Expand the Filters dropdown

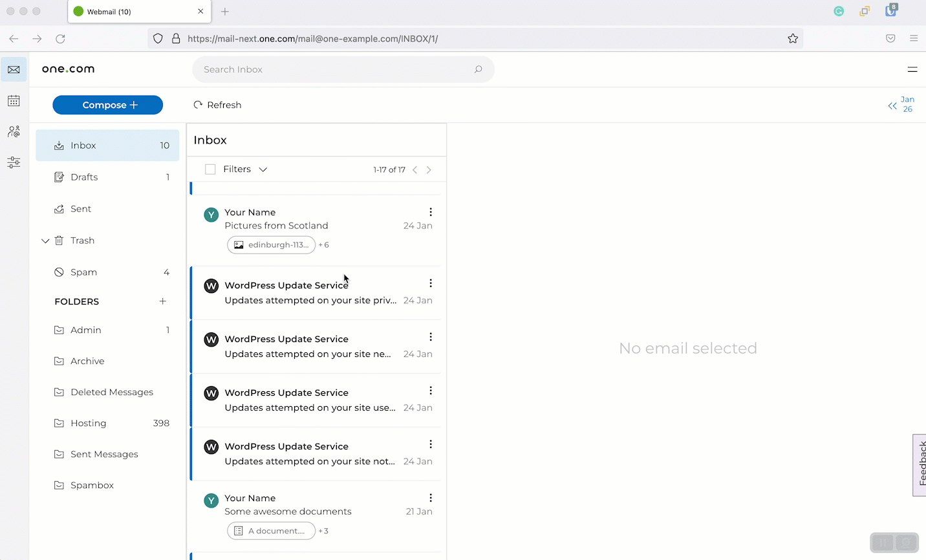pyautogui.click(x=245, y=169)
